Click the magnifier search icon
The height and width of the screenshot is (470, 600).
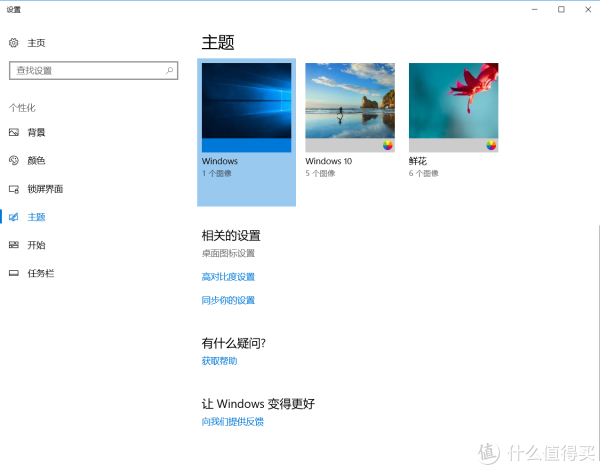tap(169, 70)
